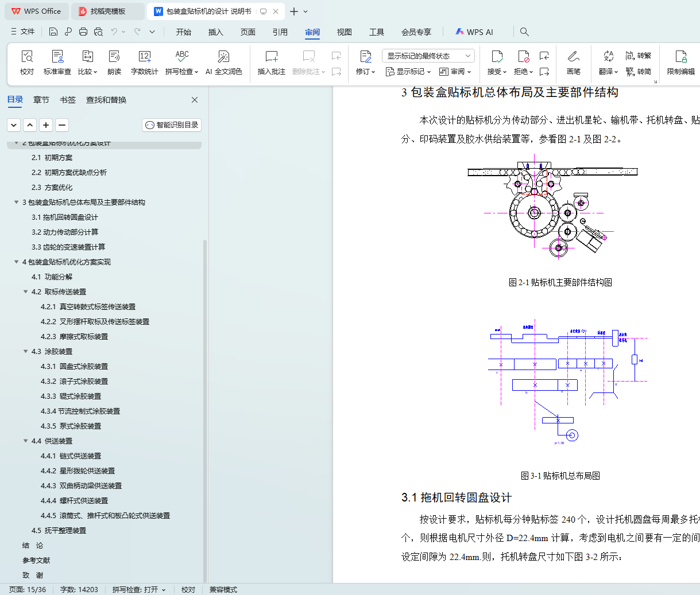
Task: Click the print icon in quick toolbar
Action: [83, 32]
